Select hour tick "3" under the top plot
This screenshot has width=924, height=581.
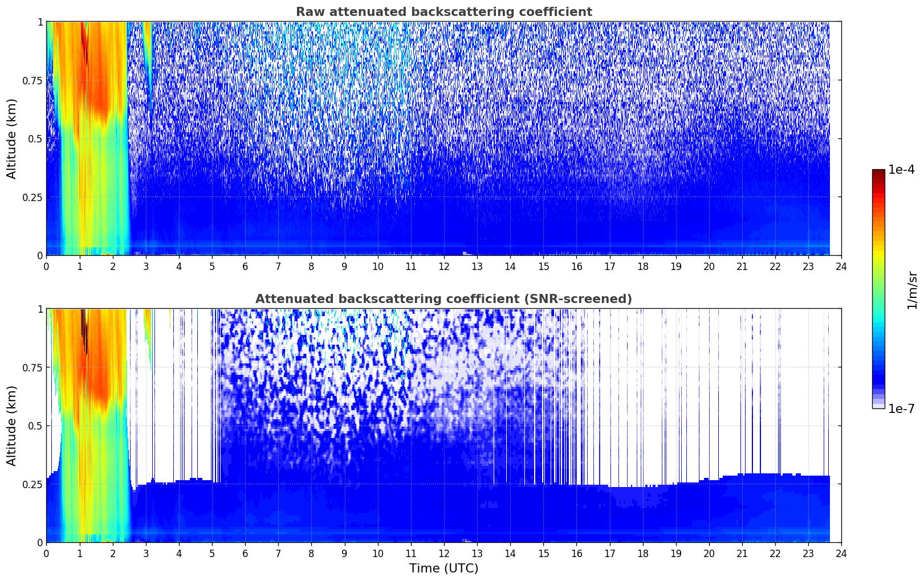point(145,266)
